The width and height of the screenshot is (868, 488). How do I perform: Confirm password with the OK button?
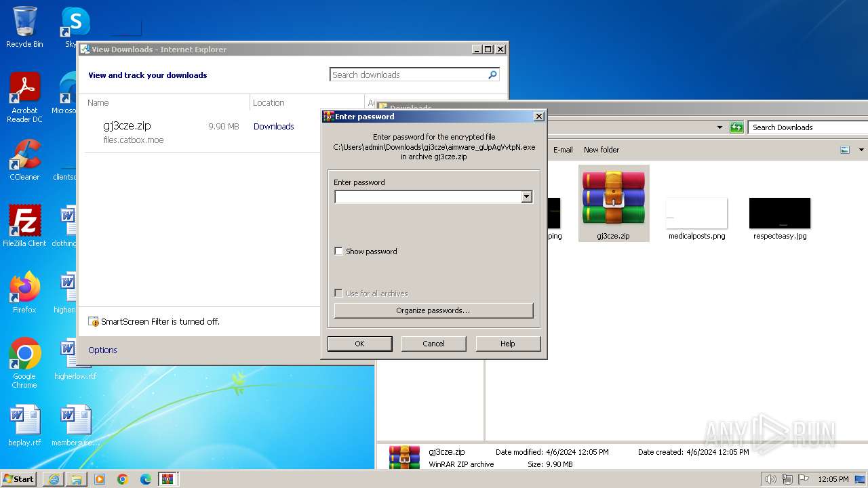pyautogui.click(x=359, y=344)
